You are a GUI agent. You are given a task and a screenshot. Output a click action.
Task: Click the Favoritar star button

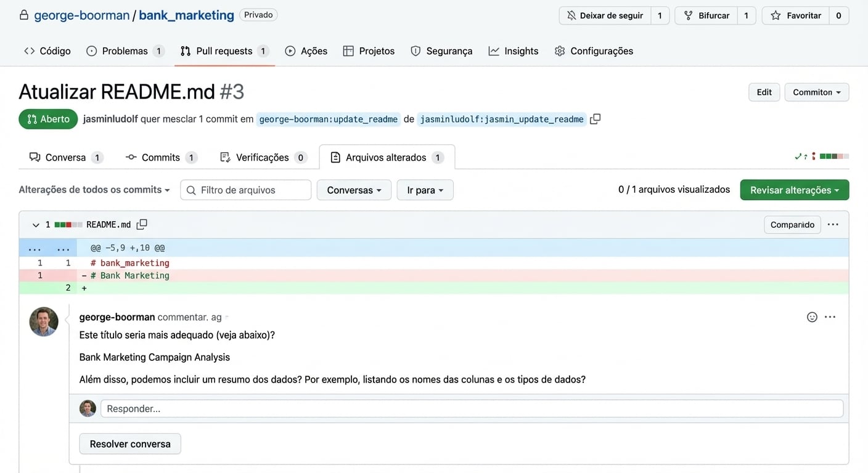pos(796,15)
